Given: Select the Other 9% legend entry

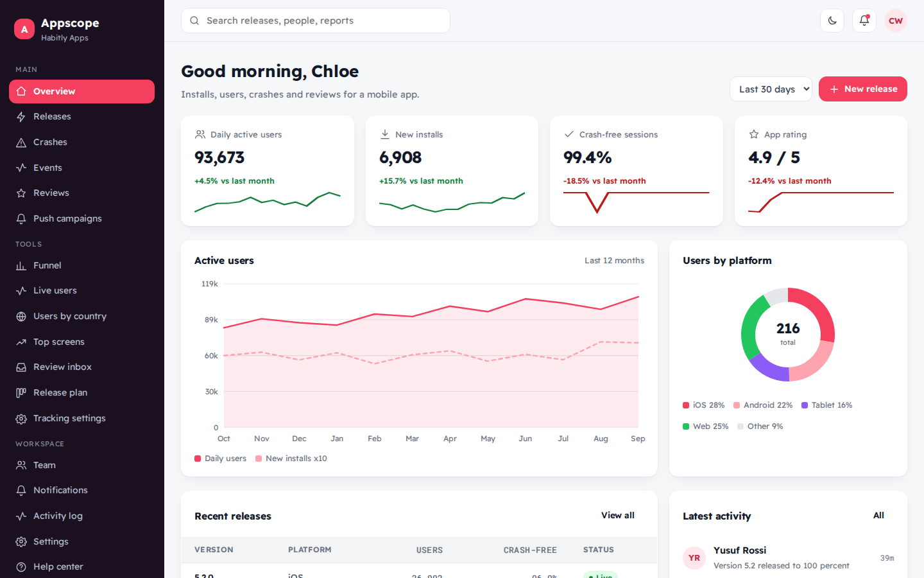Looking at the screenshot, I should pos(760,426).
